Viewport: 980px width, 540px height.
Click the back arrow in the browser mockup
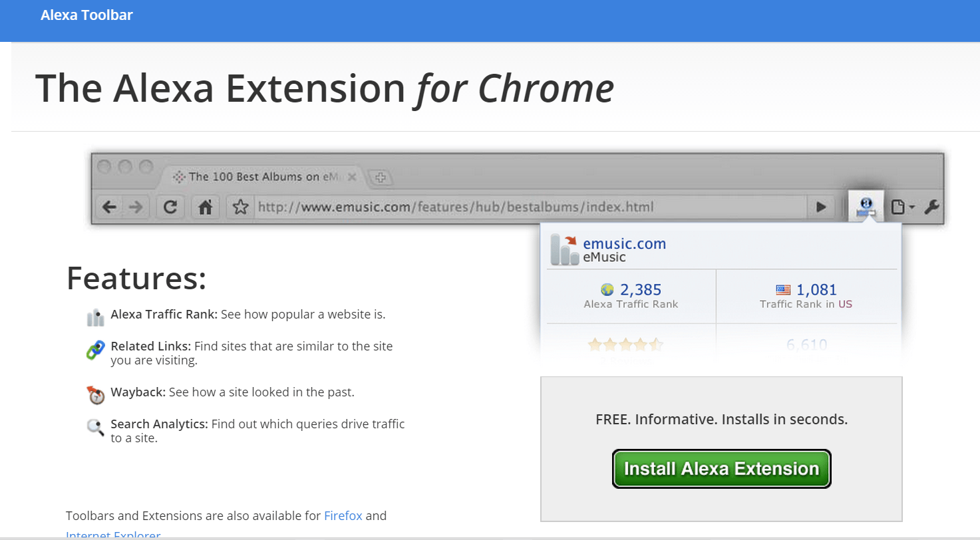pos(109,207)
